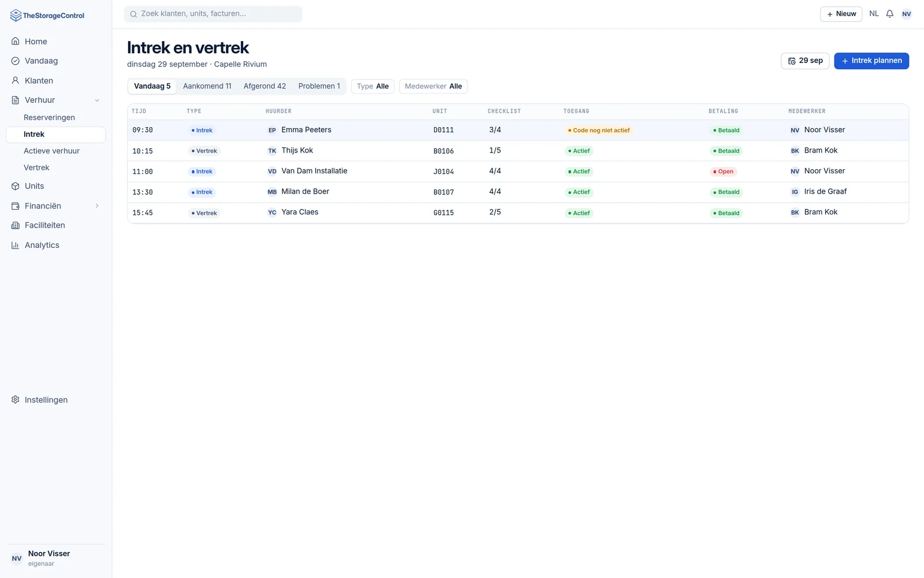Screen dimensions: 924x578
Task: Switch language via the NL selector
Action: tap(874, 14)
